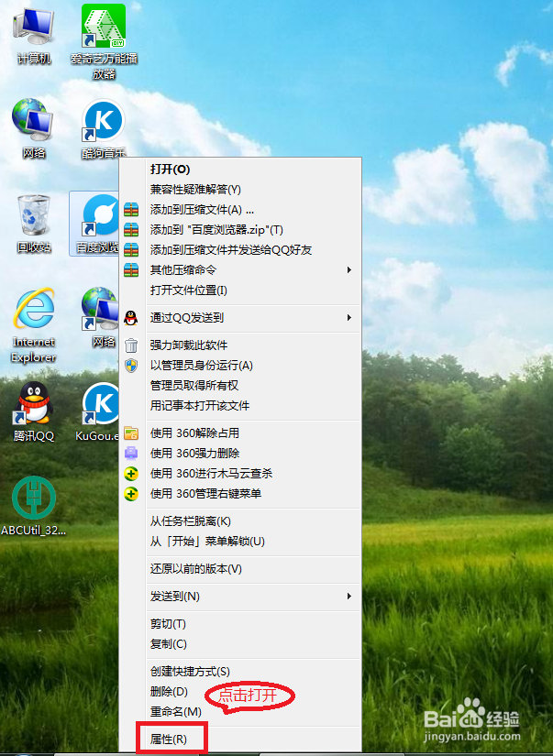Choose 添加到 "百度浏览器.zip"(T) entry
Viewport: 553px width, 756px height.
(x=240, y=230)
